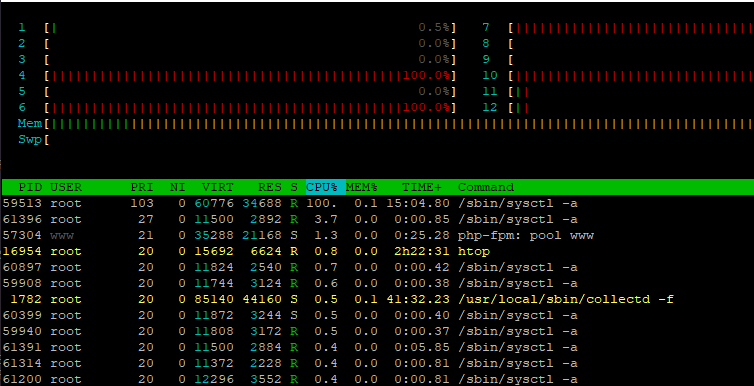Click the CPU 1 meter showing 0.5%

coord(250,27)
